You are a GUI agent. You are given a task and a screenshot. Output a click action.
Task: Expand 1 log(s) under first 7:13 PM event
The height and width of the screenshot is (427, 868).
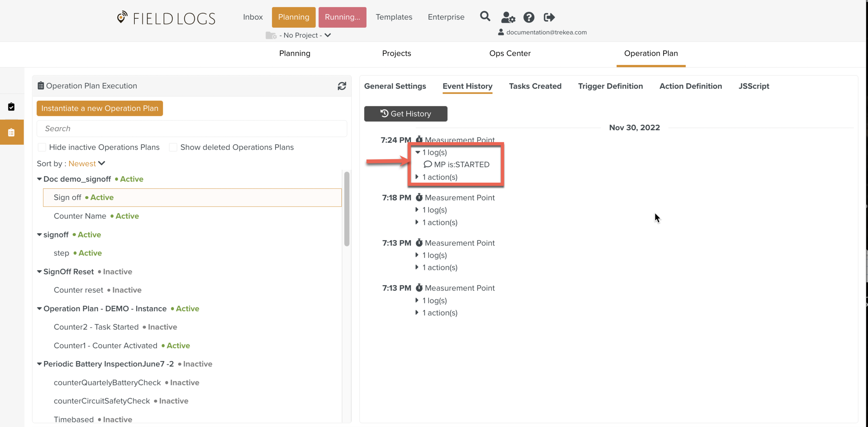(x=417, y=255)
